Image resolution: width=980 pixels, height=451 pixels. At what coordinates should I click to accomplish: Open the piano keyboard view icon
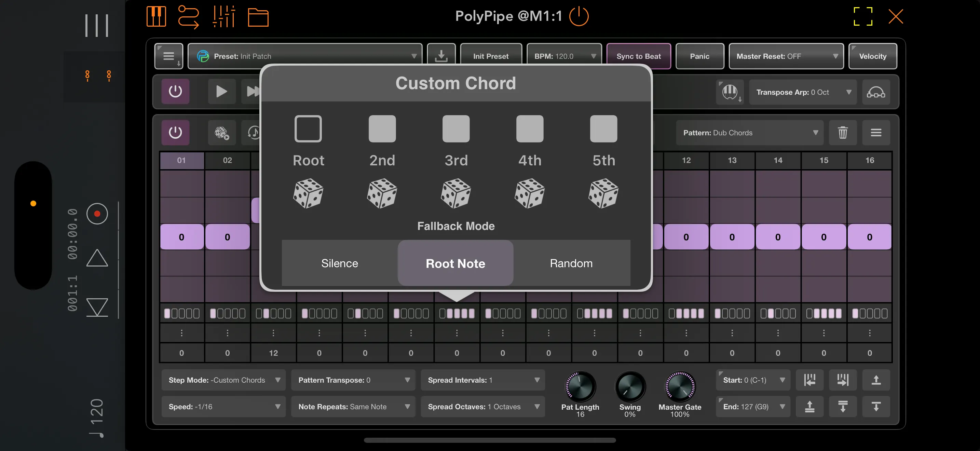pyautogui.click(x=156, y=17)
